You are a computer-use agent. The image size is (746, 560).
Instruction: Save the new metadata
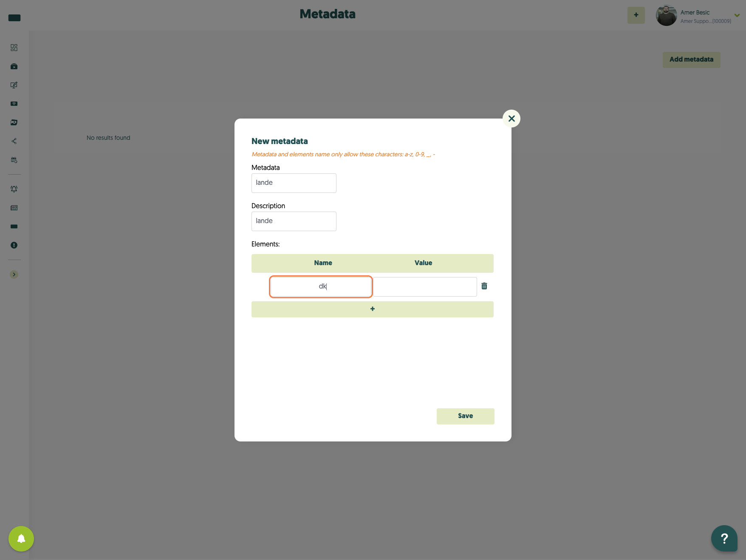coord(465,416)
